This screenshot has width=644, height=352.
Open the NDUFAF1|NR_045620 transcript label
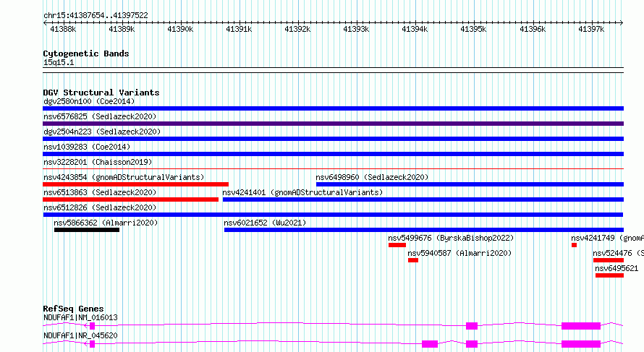point(80,335)
